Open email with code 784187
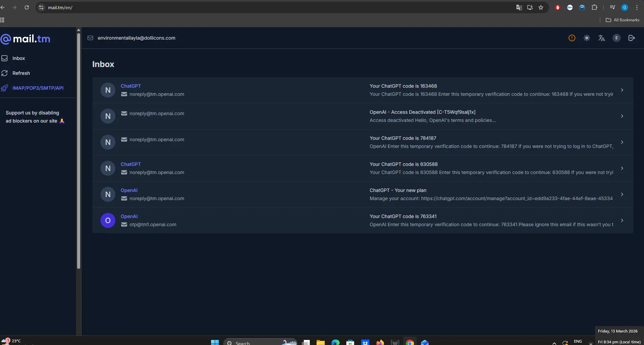This screenshot has height=345, width=644. [x=363, y=142]
